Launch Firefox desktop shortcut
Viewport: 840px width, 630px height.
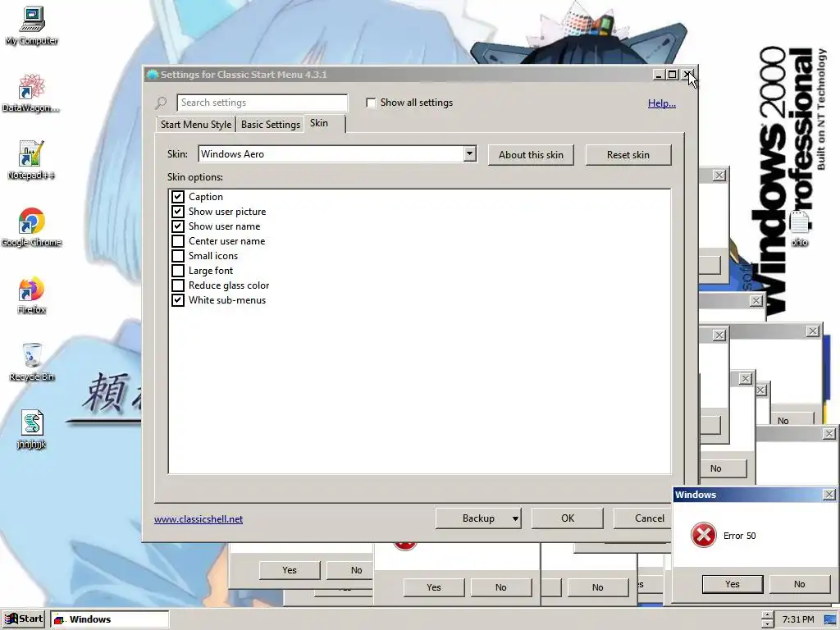[x=31, y=295]
